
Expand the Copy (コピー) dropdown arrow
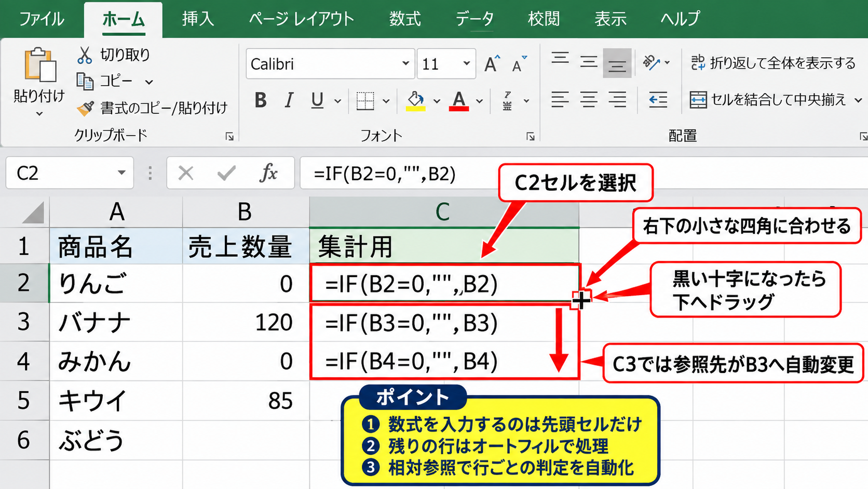pyautogui.click(x=149, y=82)
